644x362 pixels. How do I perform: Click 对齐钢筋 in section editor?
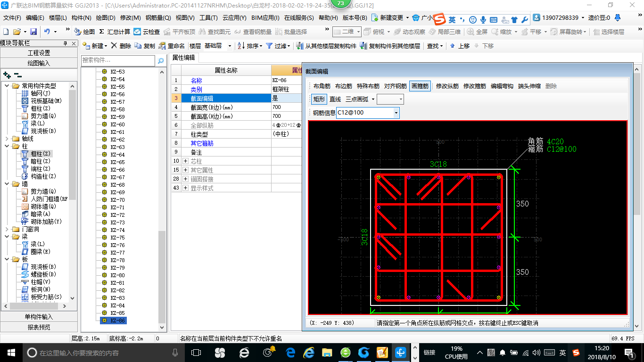point(395,86)
